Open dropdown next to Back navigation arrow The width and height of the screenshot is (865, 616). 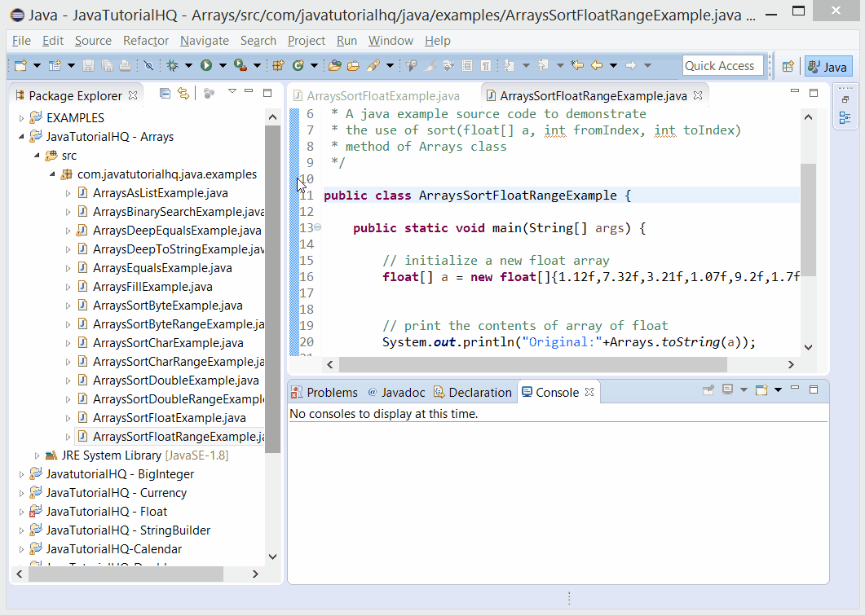tap(613, 66)
